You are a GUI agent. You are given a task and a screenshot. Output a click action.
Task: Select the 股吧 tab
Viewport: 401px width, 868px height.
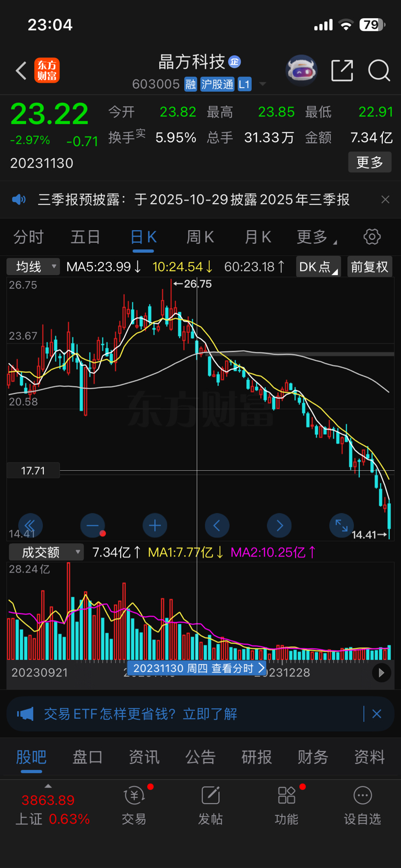point(31,757)
